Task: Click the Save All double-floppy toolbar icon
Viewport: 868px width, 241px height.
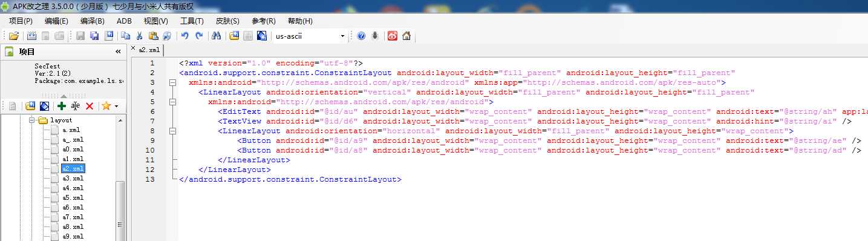Action: point(94,36)
